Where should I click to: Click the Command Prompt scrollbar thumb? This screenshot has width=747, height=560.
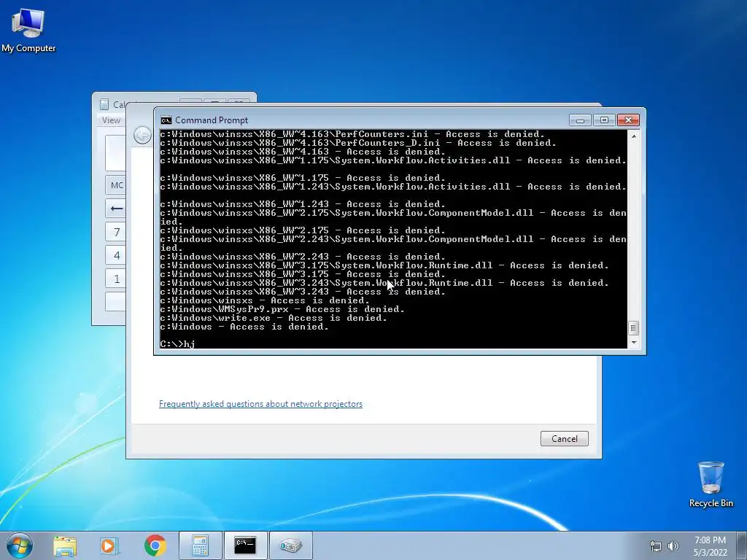(634, 327)
